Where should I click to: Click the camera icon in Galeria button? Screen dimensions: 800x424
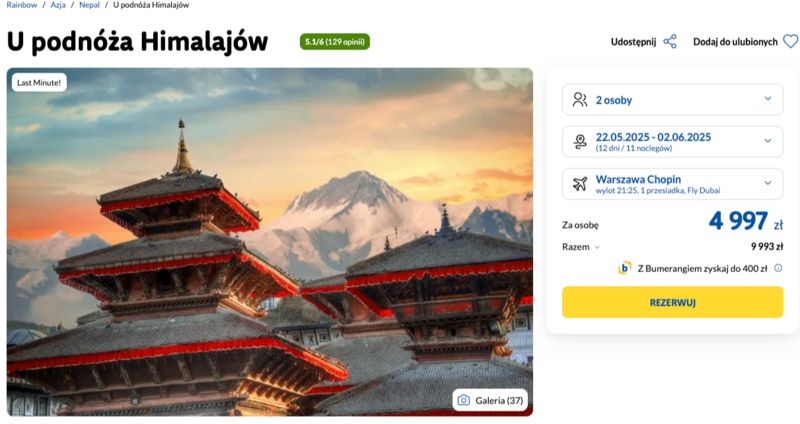pos(463,401)
